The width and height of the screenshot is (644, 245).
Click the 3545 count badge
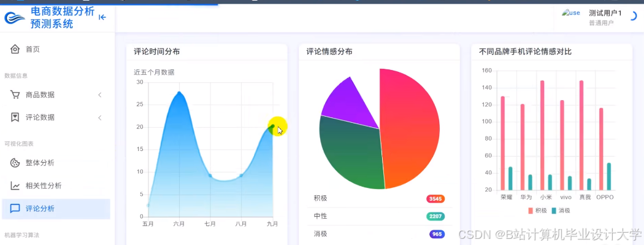pos(435,199)
